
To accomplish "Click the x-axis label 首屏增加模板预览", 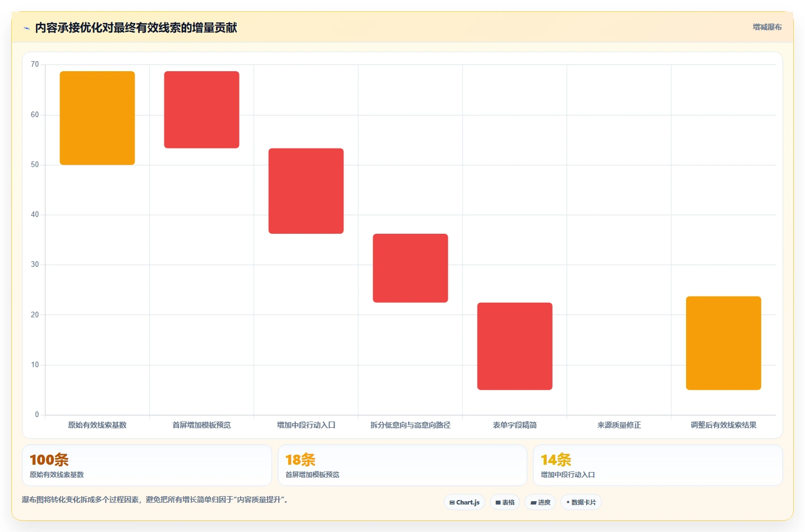I will coord(202,425).
